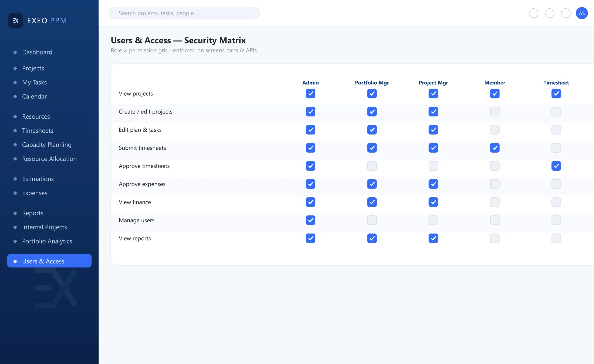The width and height of the screenshot is (594, 364).
Task: Enable Approve expenses for Member
Action: click(x=495, y=184)
